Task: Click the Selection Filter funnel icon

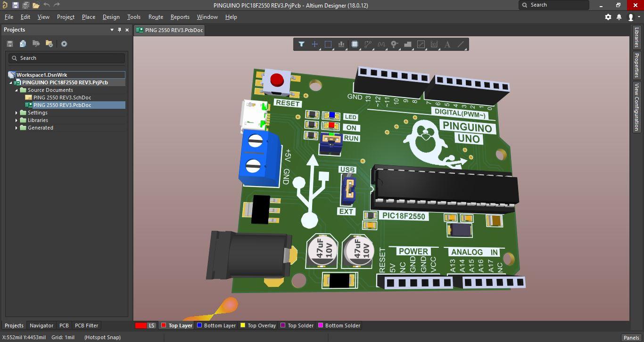Action: 301,44
